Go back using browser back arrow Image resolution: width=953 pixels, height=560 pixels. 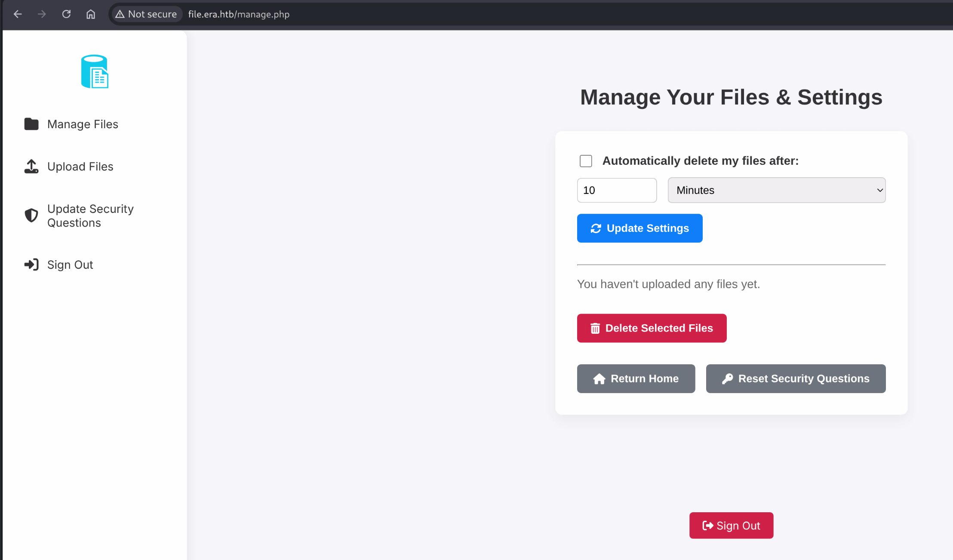point(18,14)
